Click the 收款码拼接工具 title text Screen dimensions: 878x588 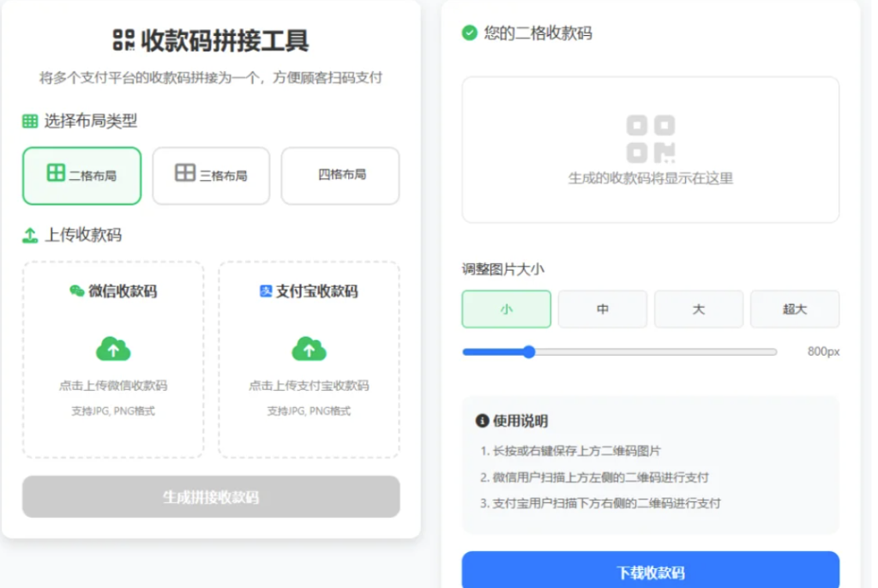(x=225, y=40)
